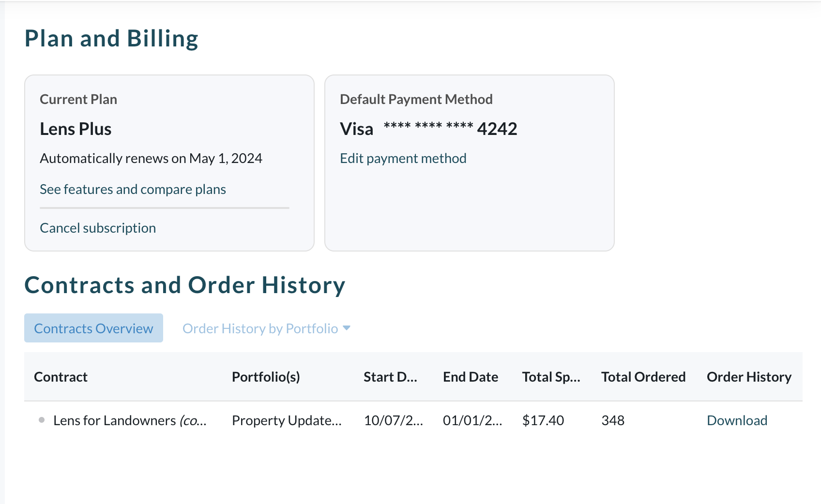Expand the chevron beside Order History by Portfolio
Viewport: 821px width, 504px height.
[347, 328]
